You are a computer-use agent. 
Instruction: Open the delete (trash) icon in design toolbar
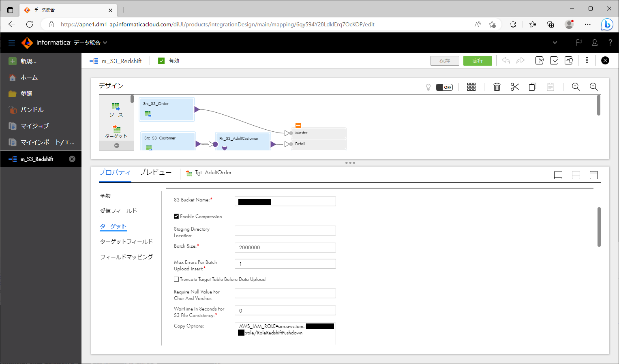[497, 86]
